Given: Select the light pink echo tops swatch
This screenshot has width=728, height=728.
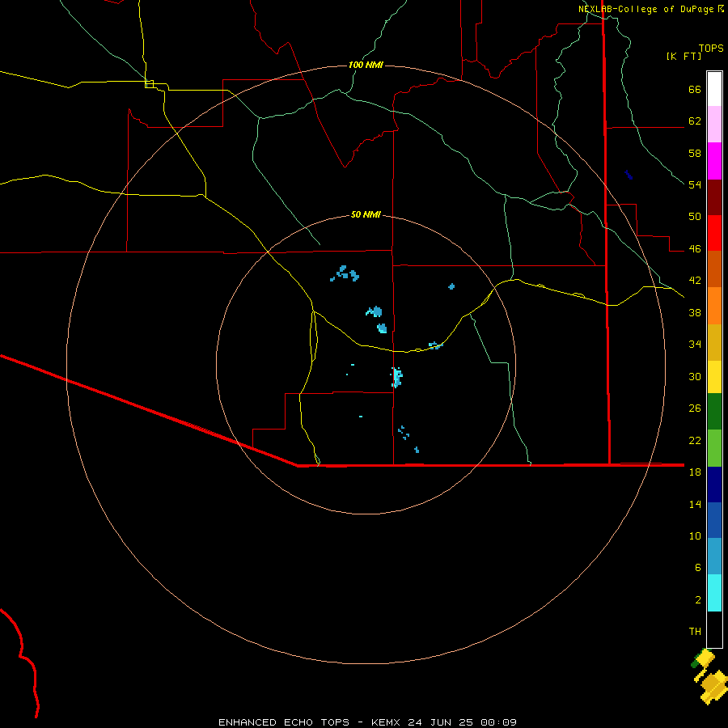Looking at the screenshot, I should pos(714,124).
